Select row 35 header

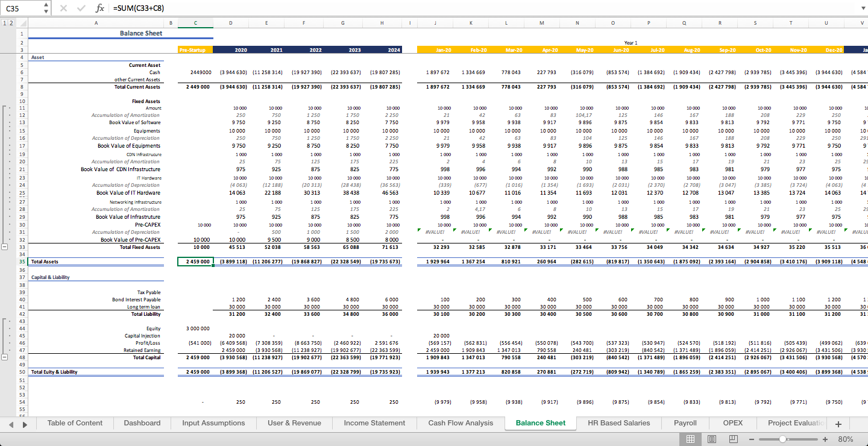[x=22, y=262]
